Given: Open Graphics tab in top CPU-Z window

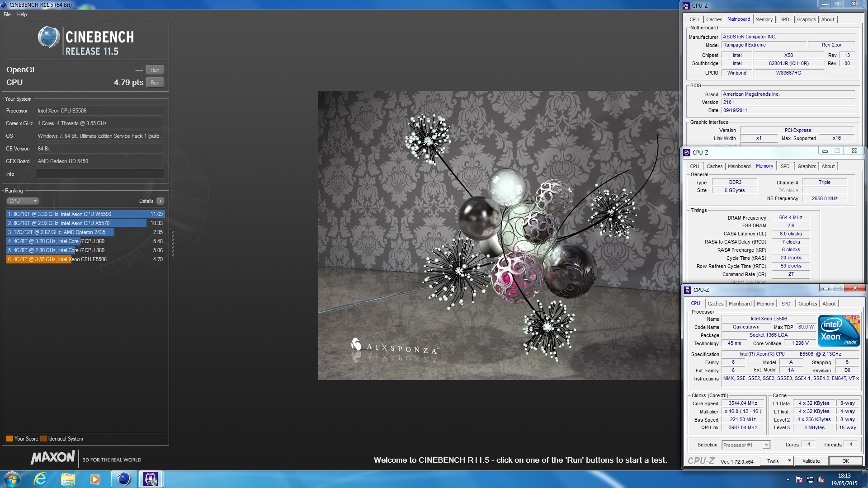Looking at the screenshot, I should pos(806,19).
